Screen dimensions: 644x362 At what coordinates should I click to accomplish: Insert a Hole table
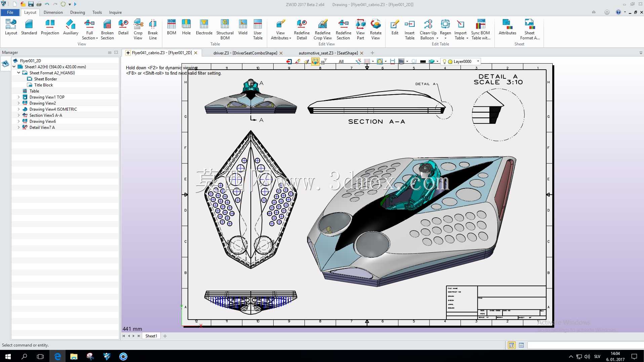click(186, 27)
